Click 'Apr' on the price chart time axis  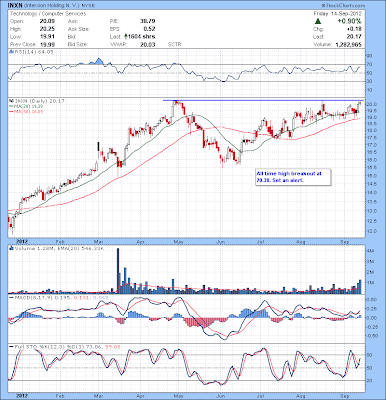click(141, 241)
